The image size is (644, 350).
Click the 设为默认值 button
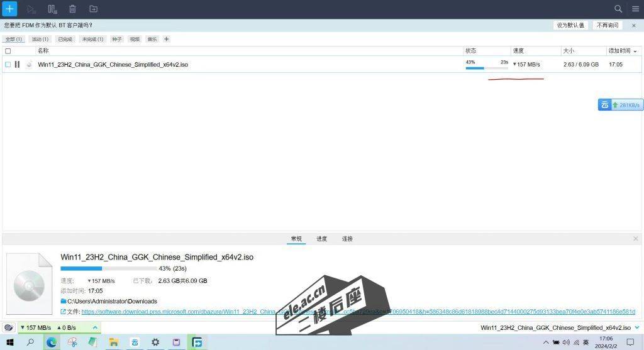570,25
